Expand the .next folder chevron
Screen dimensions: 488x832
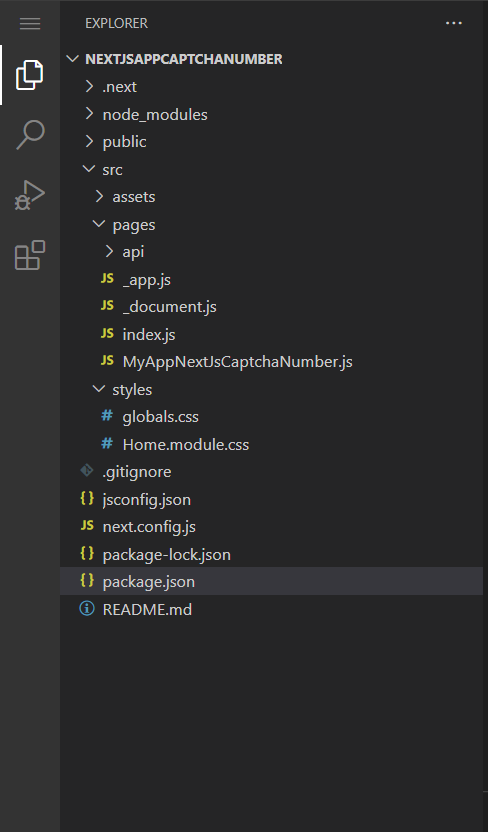[x=90, y=86]
